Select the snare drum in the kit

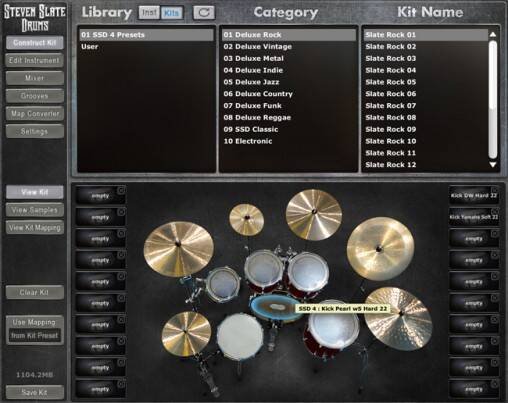[240, 336]
